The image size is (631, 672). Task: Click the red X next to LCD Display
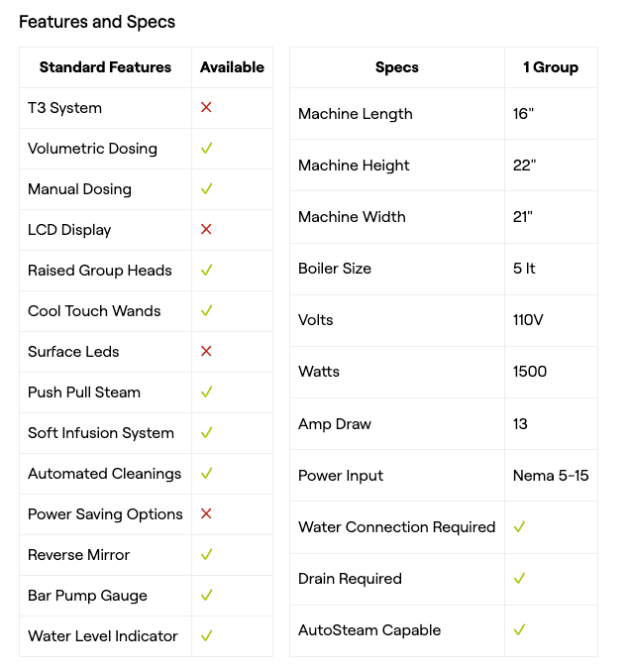pos(206,229)
